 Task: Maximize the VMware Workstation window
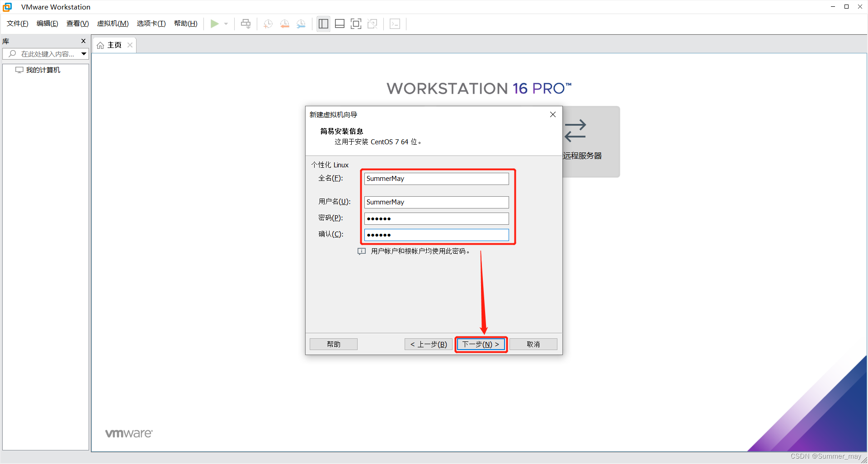point(846,7)
